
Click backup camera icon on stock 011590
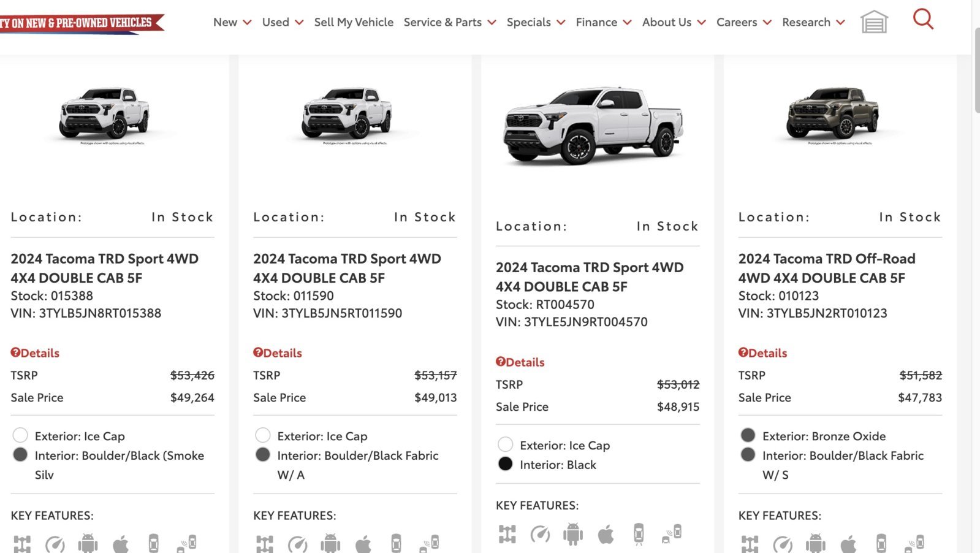click(396, 543)
